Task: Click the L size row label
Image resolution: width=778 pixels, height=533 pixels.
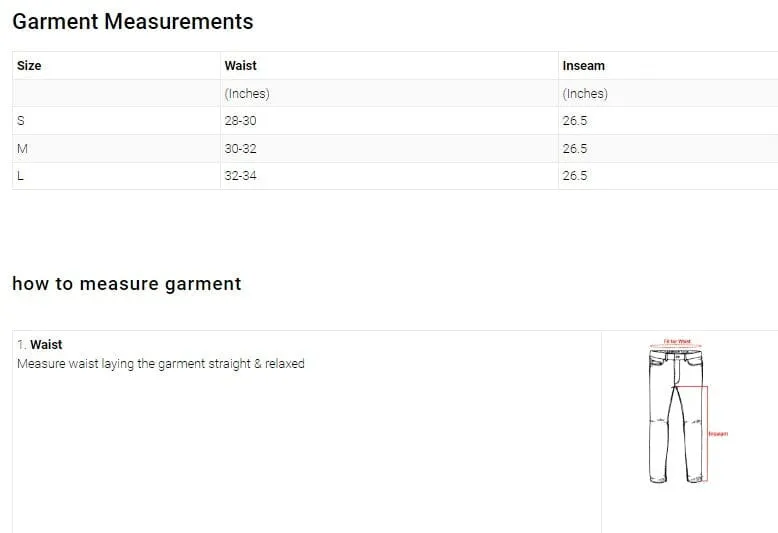Action: (x=20, y=176)
